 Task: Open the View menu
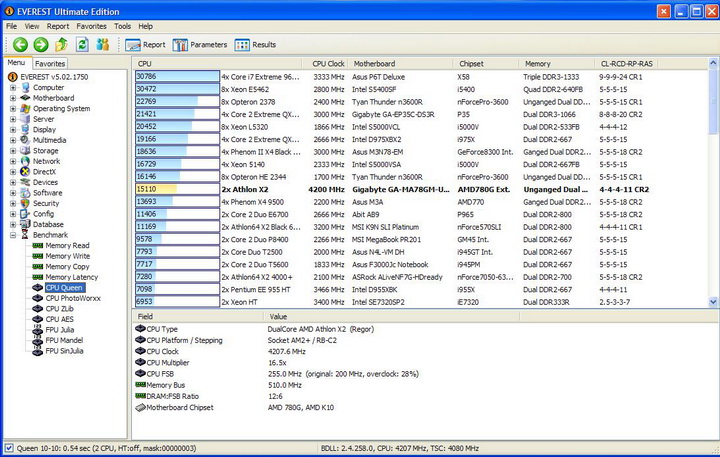[x=32, y=26]
